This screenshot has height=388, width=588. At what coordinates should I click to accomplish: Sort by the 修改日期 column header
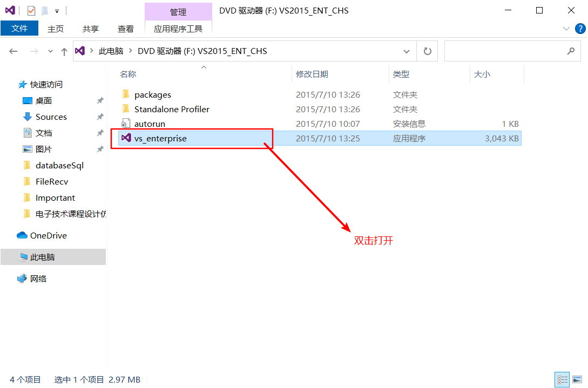tap(312, 74)
